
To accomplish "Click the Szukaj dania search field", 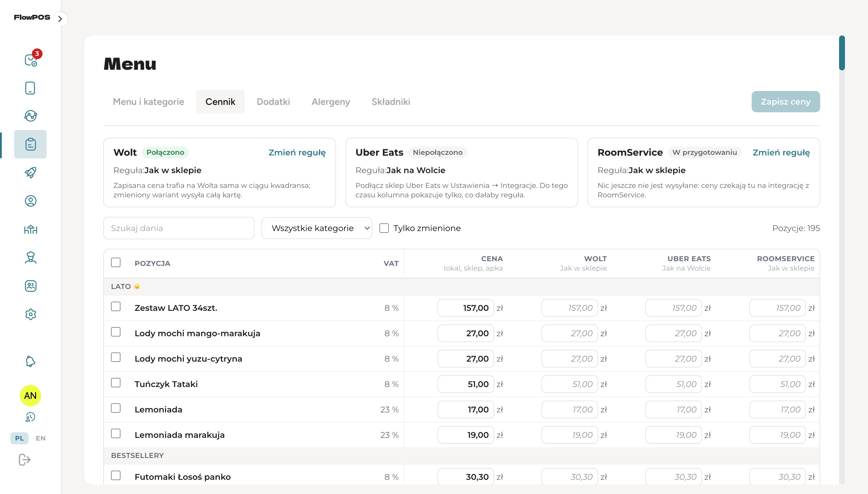I will tap(179, 228).
